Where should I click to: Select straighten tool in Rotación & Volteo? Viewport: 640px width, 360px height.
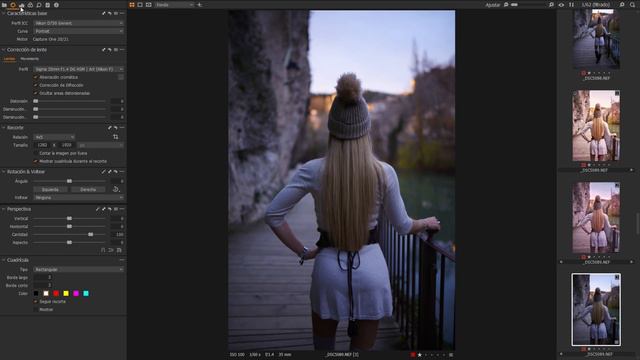pyautogui.click(x=104, y=172)
